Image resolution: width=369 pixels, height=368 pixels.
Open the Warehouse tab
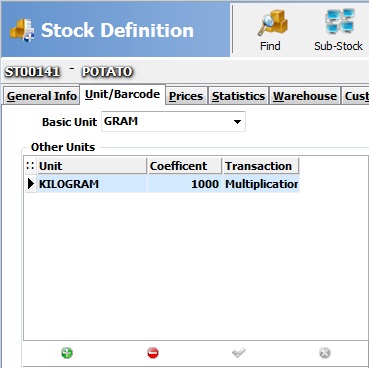point(305,96)
